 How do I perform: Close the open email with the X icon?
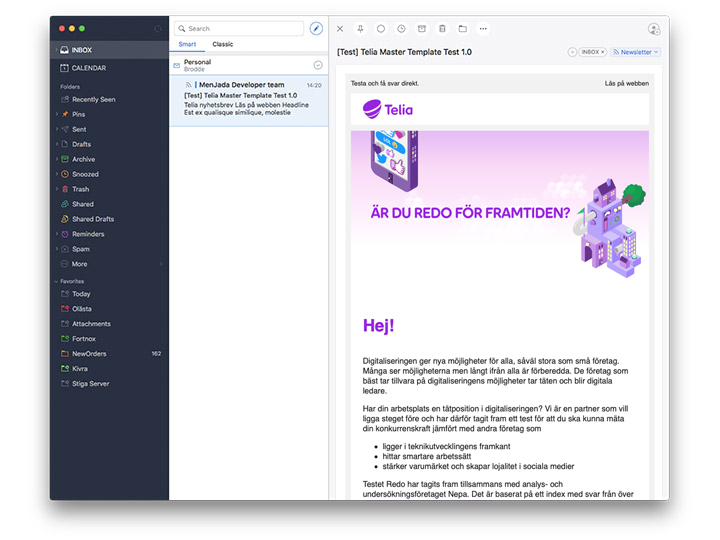pyautogui.click(x=340, y=28)
